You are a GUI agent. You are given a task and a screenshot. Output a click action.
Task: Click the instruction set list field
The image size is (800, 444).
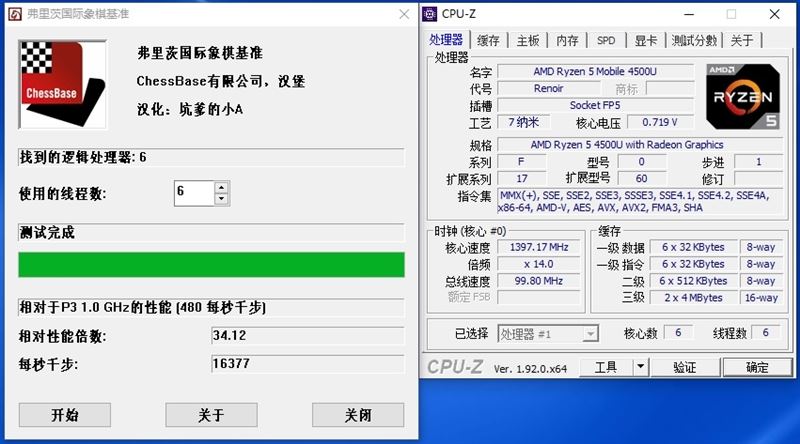pos(640,201)
